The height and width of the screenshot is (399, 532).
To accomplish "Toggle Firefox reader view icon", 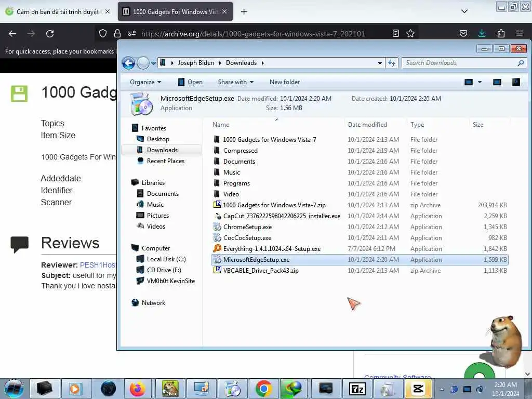I will point(395,33).
